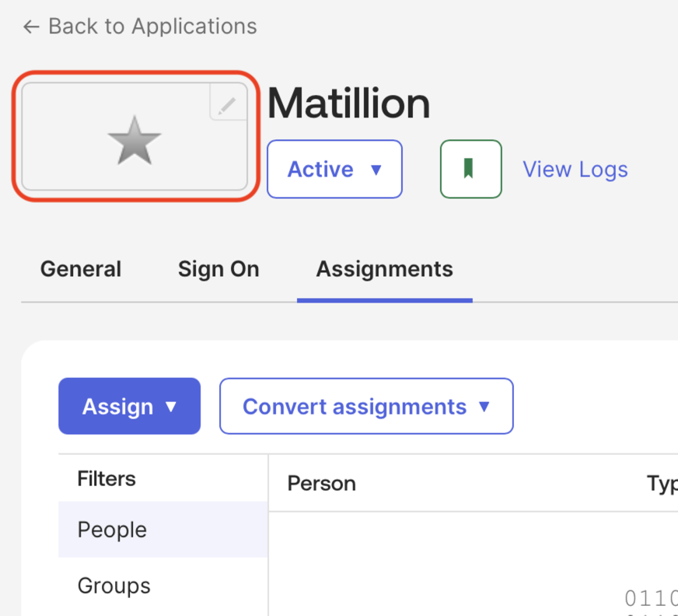
Task: Filter assignments by People
Action: click(x=112, y=530)
